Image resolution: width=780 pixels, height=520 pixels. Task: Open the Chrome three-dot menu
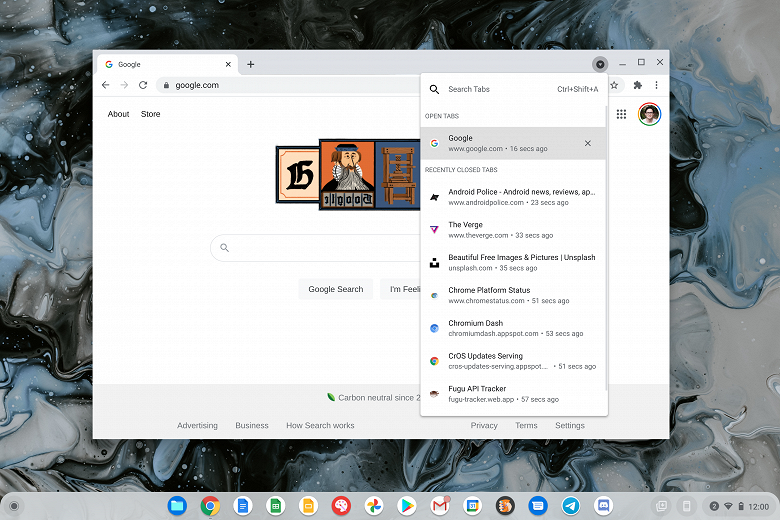click(x=656, y=85)
